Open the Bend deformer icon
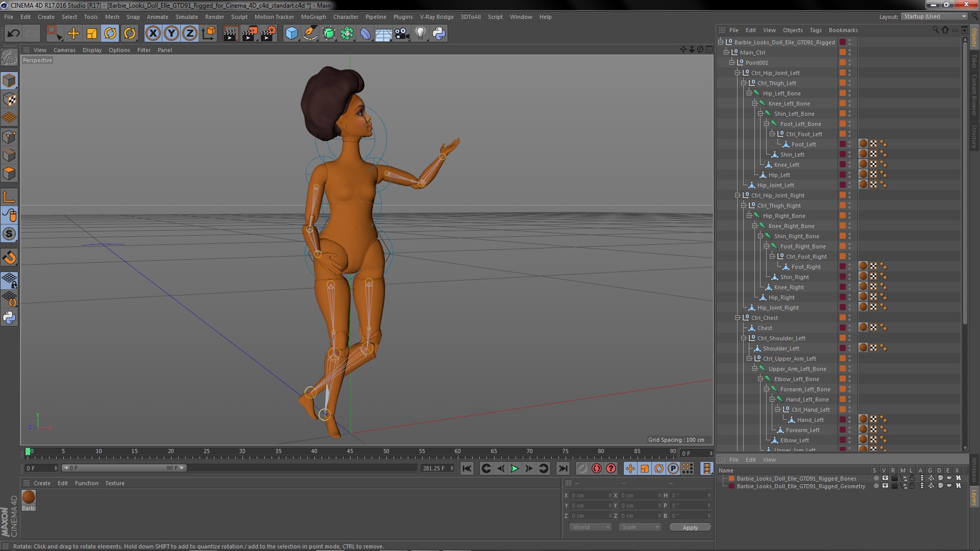The height and width of the screenshot is (551, 980). pos(365,34)
